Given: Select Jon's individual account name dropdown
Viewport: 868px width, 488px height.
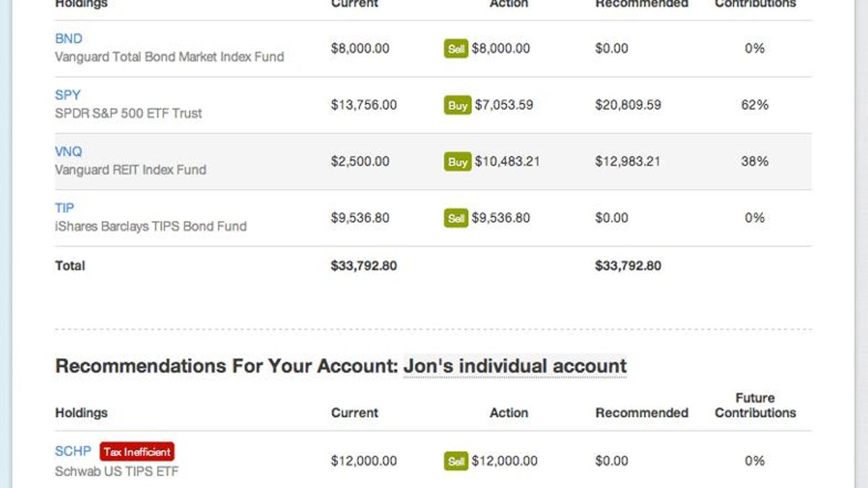Looking at the screenshot, I should [x=514, y=366].
